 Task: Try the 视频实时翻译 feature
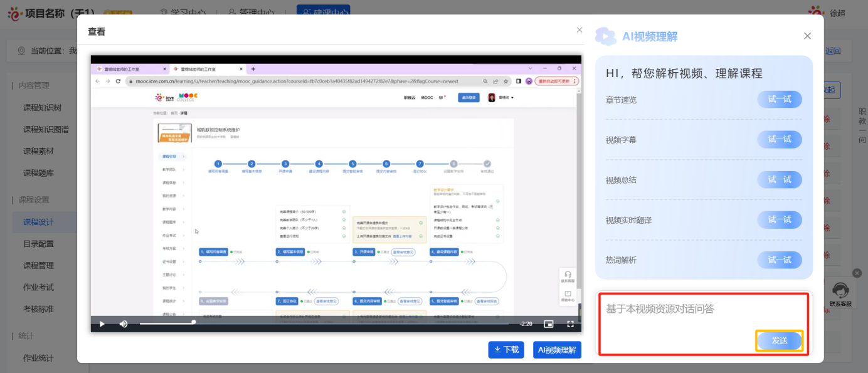tap(780, 220)
